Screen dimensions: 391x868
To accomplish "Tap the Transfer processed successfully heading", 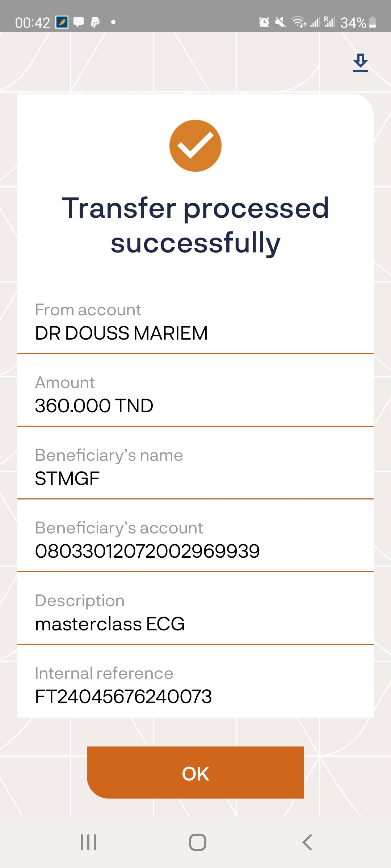I will pos(195,225).
